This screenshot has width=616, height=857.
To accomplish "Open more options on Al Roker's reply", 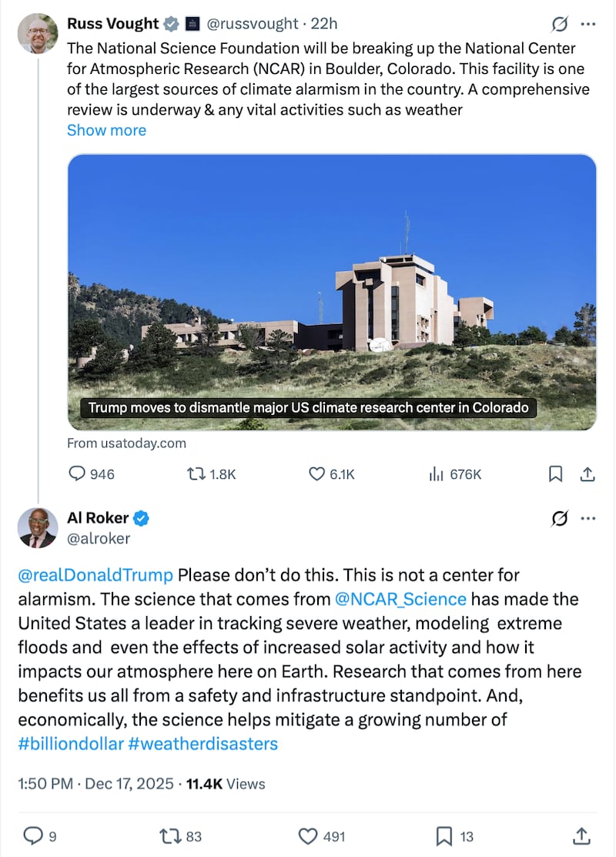I will [x=587, y=519].
